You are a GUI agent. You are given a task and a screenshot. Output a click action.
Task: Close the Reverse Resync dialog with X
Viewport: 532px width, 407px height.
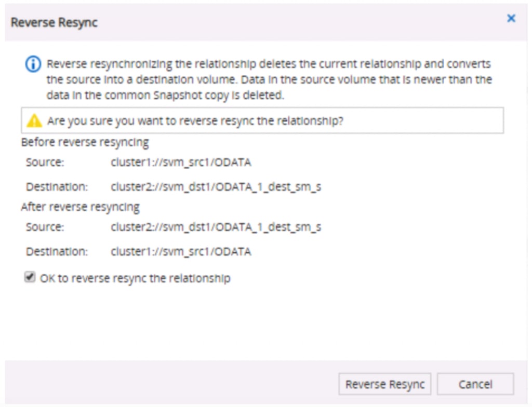point(511,19)
